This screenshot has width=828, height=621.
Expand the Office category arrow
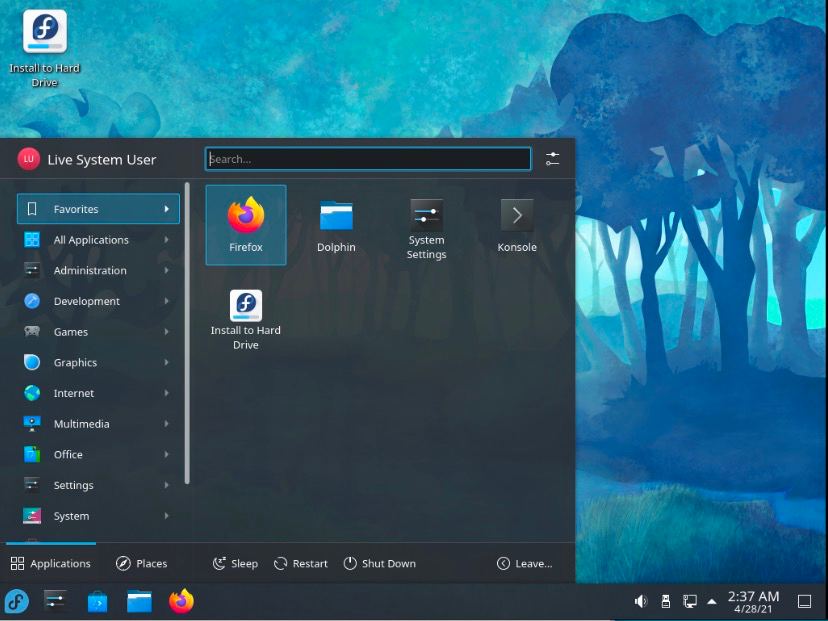166,454
